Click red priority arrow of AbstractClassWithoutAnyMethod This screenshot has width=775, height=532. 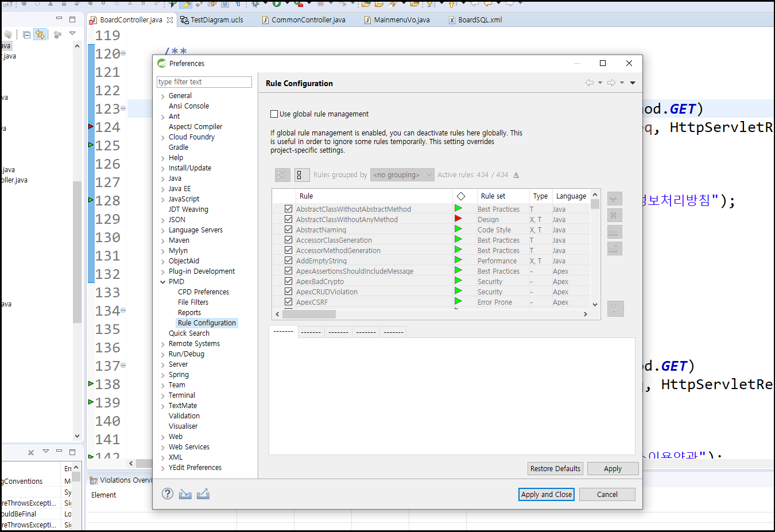click(458, 219)
